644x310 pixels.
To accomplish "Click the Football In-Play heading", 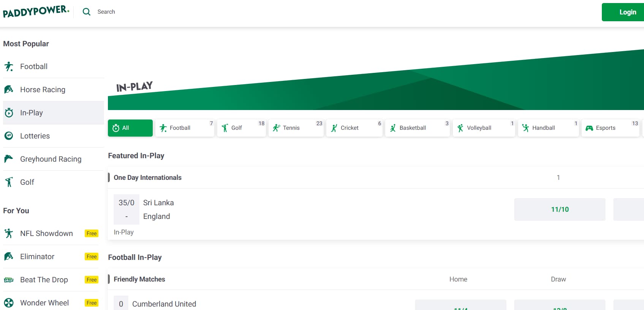I will click(135, 257).
